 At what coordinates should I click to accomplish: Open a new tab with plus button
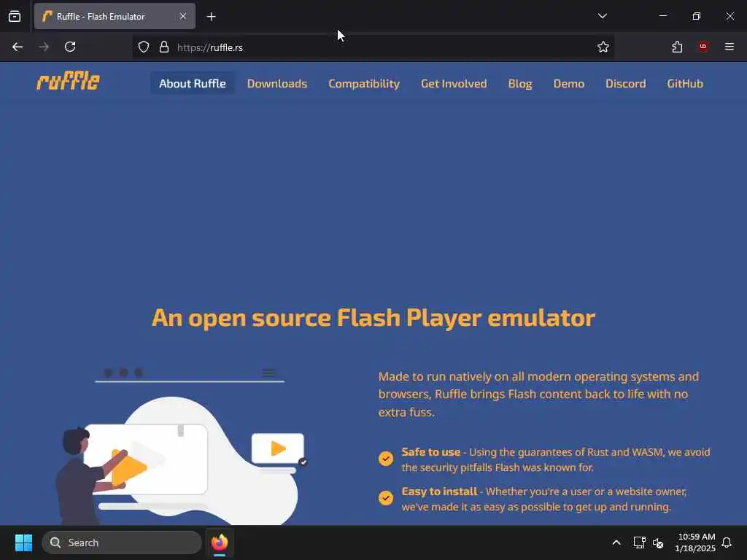(211, 17)
